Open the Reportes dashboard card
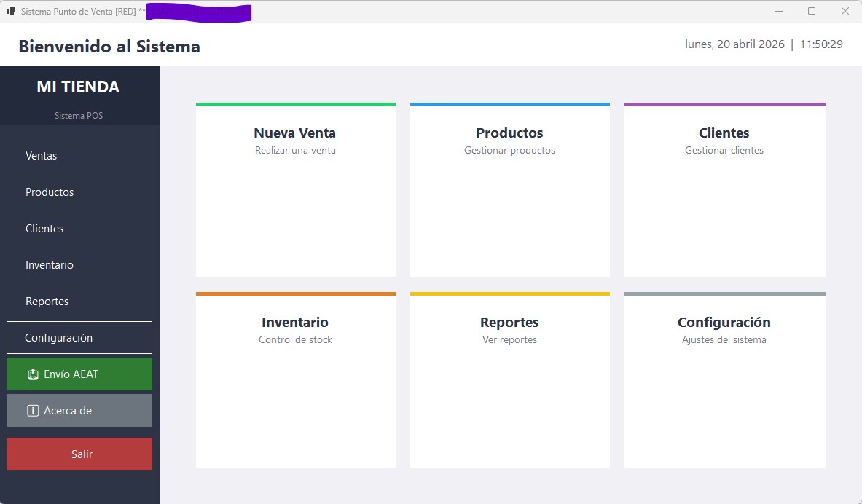Image resolution: width=862 pixels, height=504 pixels. [509, 379]
